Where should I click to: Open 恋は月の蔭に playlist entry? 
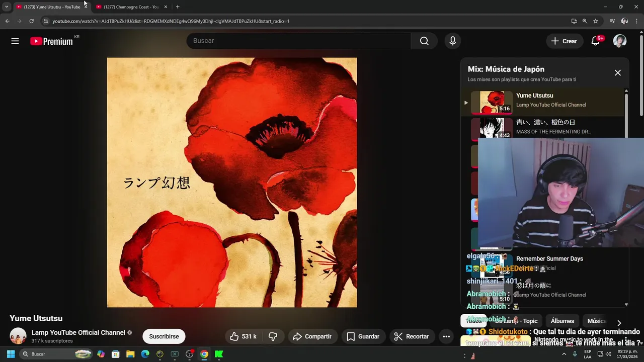point(534,286)
